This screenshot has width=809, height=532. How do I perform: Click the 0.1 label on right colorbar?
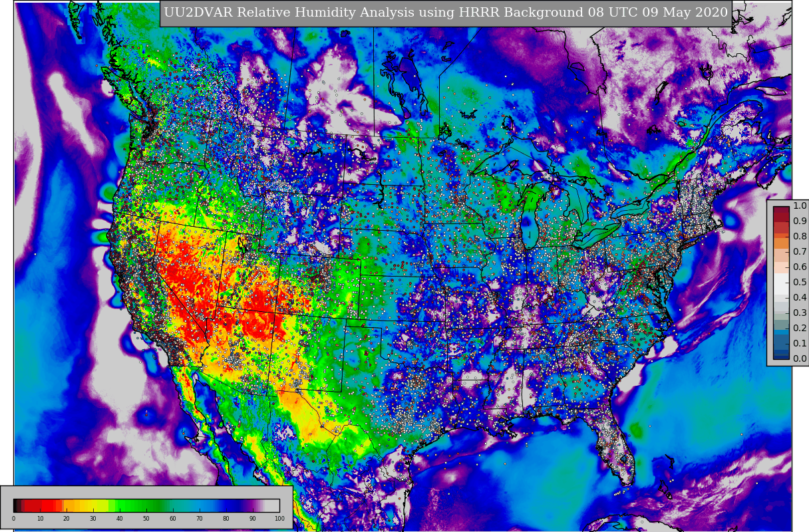[x=800, y=344]
